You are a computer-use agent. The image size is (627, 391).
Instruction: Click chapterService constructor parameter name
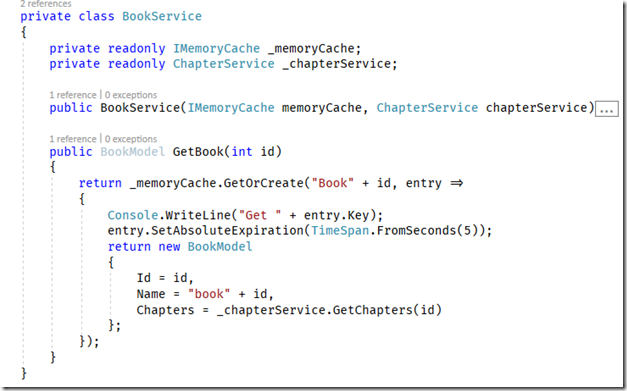tap(536, 108)
